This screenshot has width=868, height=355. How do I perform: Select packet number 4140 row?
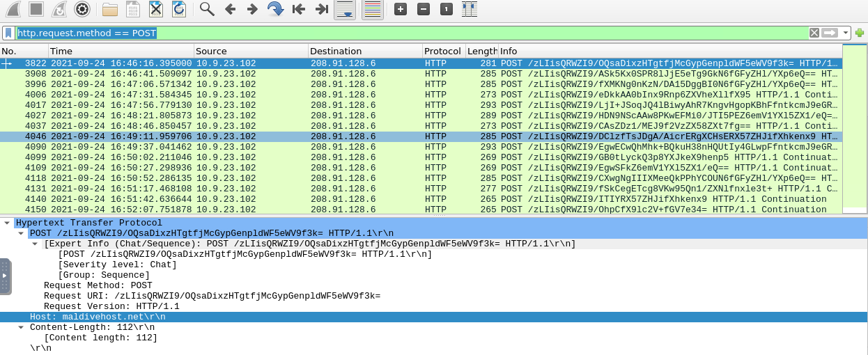[x=421, y=198]
